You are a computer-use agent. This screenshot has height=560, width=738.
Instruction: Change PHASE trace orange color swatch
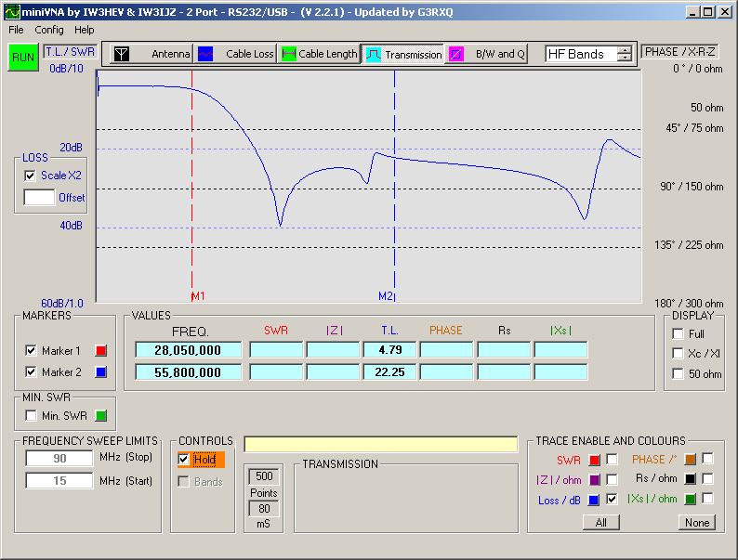690,460
